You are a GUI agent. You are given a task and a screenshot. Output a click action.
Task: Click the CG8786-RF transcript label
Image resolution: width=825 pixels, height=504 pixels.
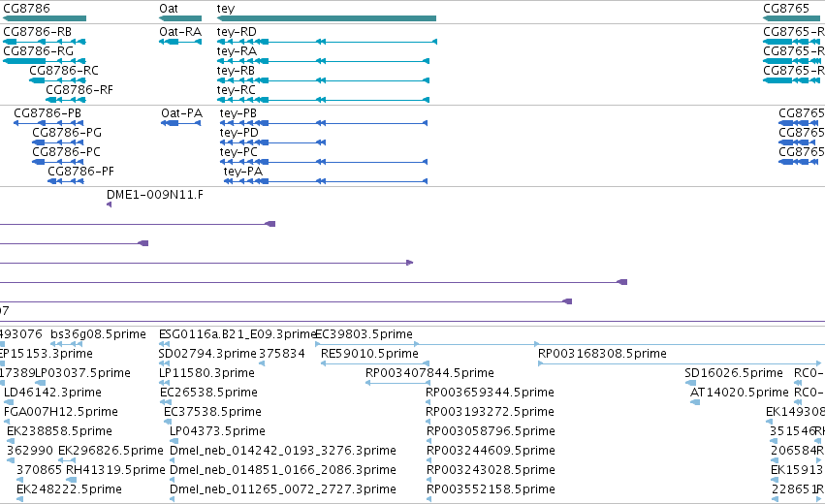click(x=79, y=90)
